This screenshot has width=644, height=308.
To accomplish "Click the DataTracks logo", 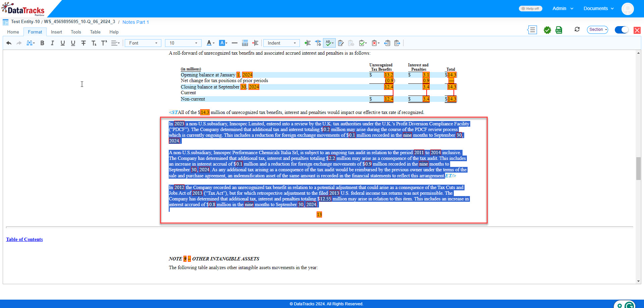I will 23,9.
